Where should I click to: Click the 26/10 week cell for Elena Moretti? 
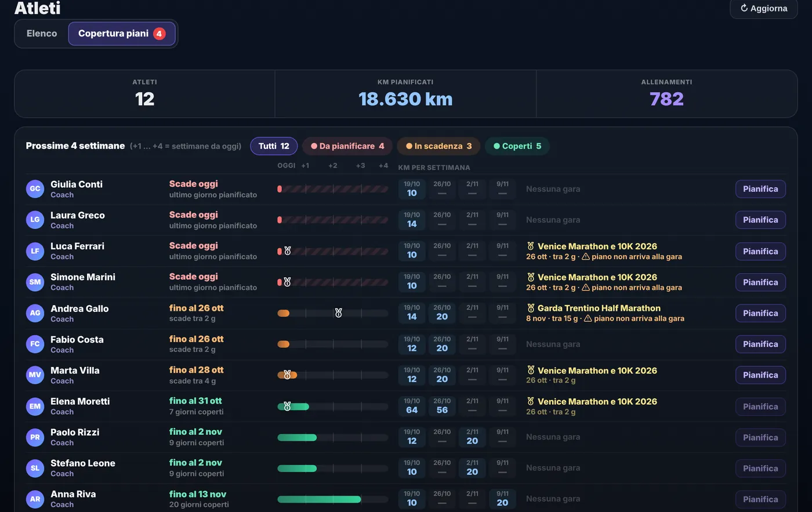(x=442, y=406)
